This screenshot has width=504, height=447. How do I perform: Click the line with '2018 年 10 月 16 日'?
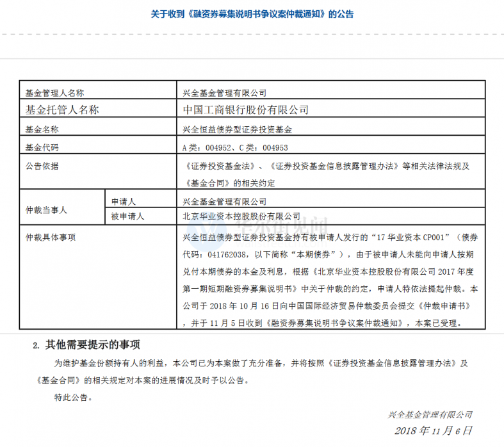tap(327, 306)
